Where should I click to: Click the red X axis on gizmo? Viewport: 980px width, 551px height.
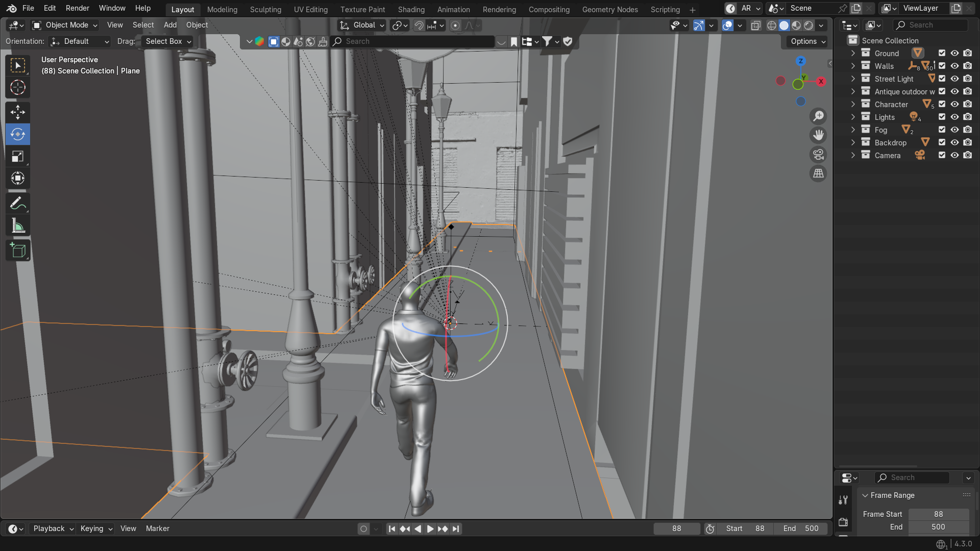point(821,82)
